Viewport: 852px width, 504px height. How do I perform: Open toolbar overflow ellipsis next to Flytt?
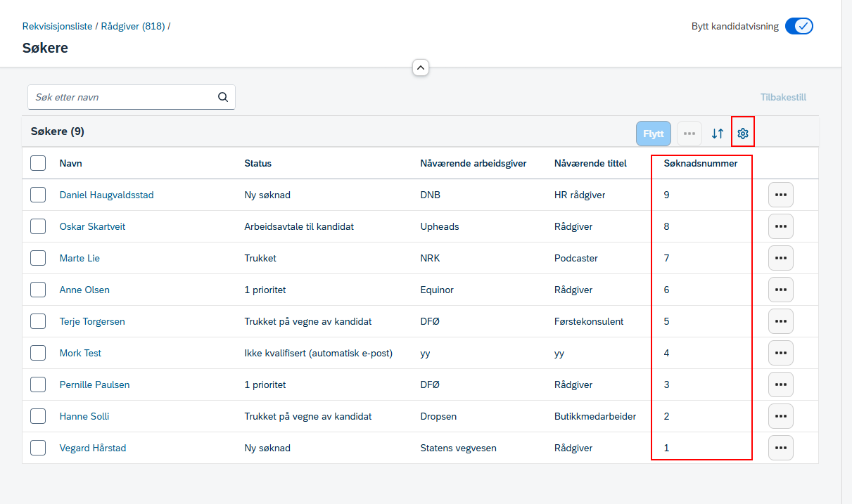coord(689,134)
